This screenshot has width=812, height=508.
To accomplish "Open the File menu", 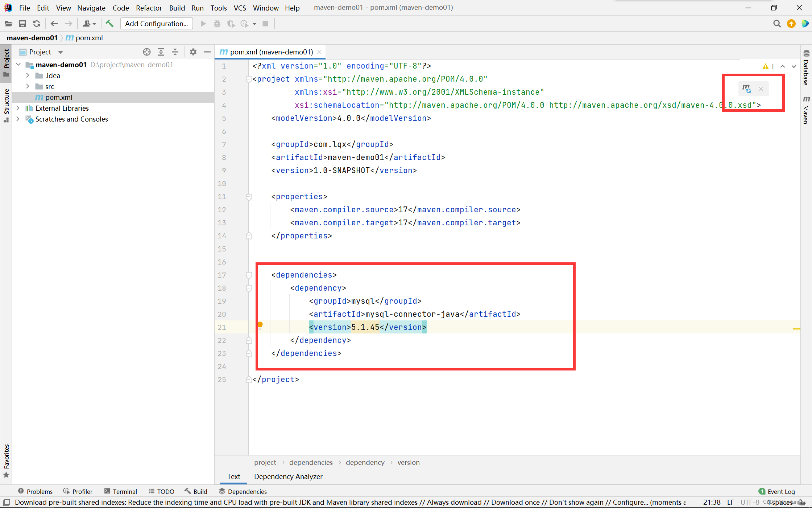I will [x=24, y=8].
